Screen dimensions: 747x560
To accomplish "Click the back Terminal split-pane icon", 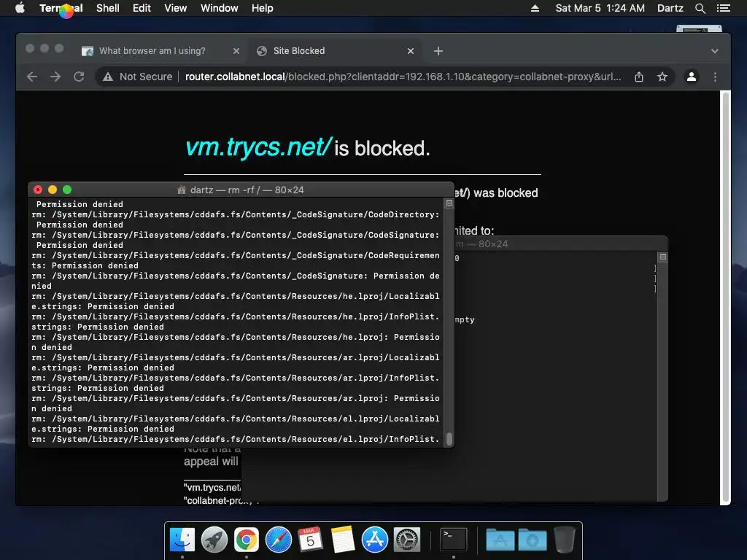I will (662, 257).
